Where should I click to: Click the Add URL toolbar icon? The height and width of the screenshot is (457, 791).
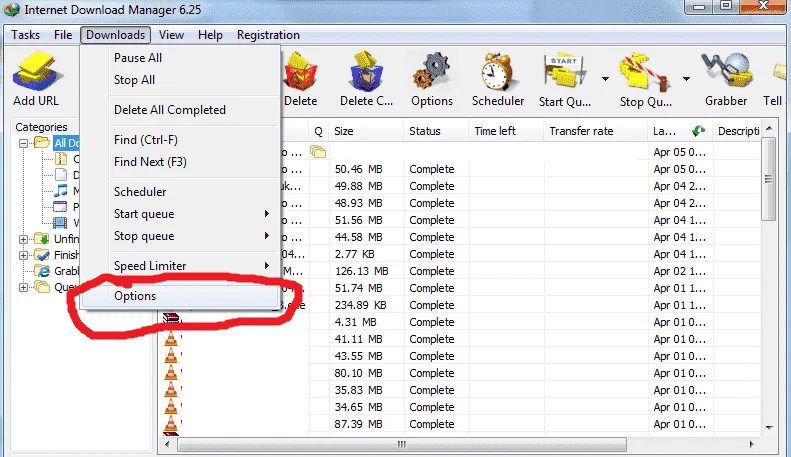[x=37, y=73]
